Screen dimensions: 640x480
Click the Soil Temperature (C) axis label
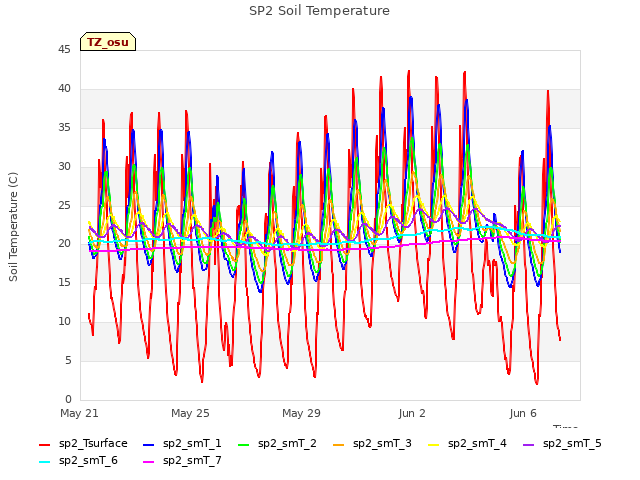[x=13, y=227]
